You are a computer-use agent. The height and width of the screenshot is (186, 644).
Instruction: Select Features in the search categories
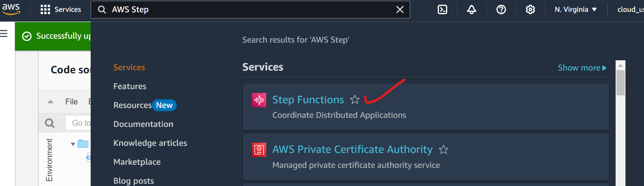(130, 86)
